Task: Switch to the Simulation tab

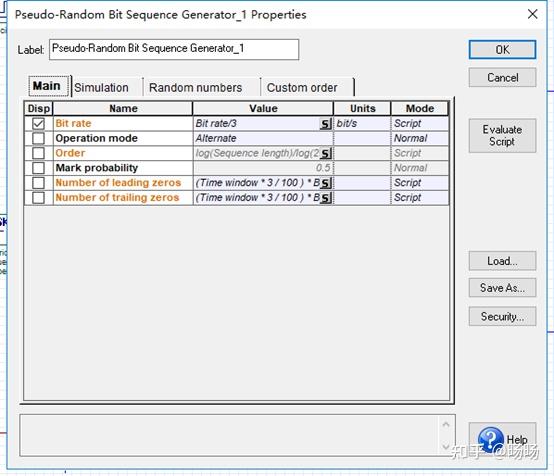Action: pyautogui.click(x=101, y=87)
